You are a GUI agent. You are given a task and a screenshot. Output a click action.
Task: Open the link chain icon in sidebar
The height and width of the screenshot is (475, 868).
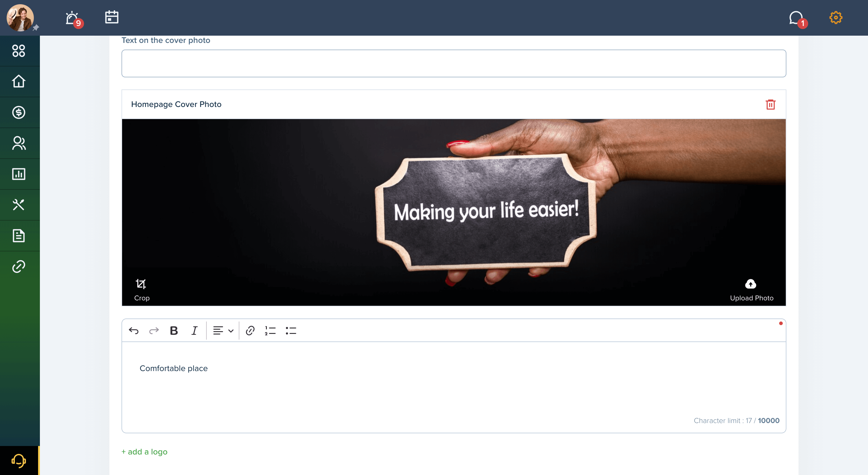click(x=18, y=267)
